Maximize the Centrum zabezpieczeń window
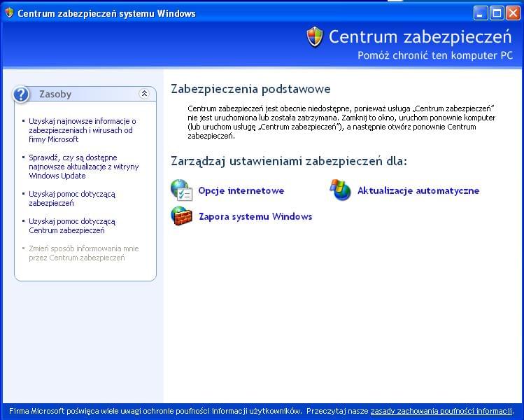Image resolution: width=524 pixels, height=420 pixels. click(497, 13)
